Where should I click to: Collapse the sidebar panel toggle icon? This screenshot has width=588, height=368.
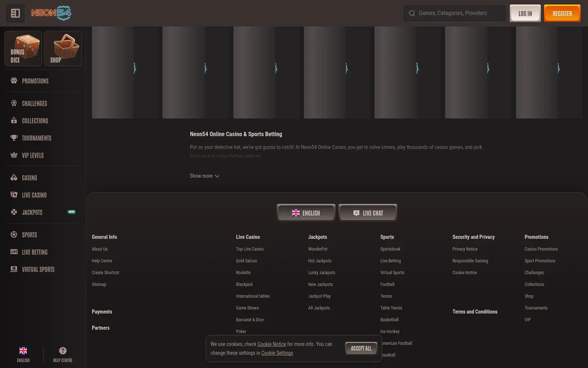(16, 13)
